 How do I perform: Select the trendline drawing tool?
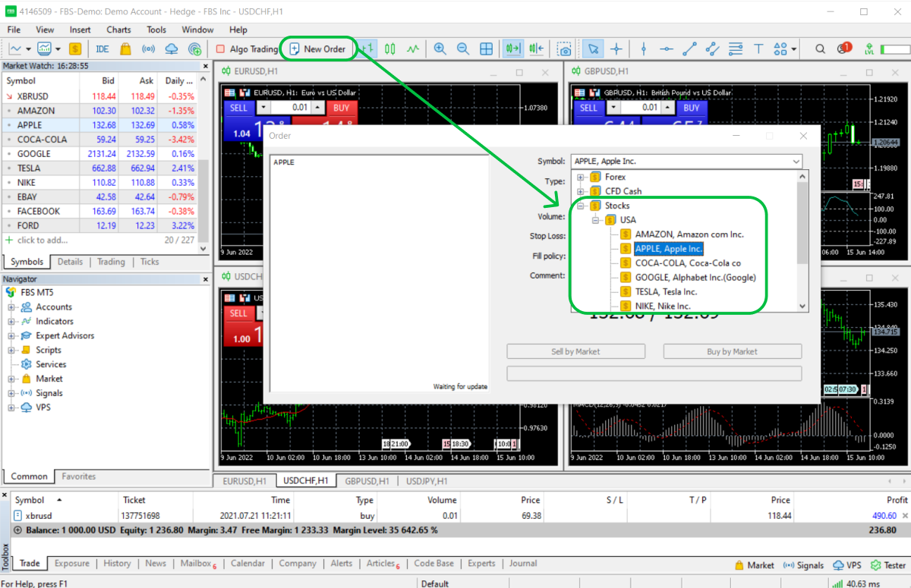tap(689, 49)
